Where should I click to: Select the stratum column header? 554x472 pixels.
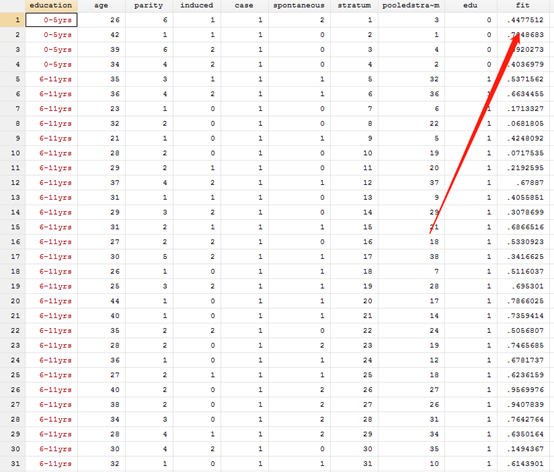pyautogui.click(x=354, y=5)
